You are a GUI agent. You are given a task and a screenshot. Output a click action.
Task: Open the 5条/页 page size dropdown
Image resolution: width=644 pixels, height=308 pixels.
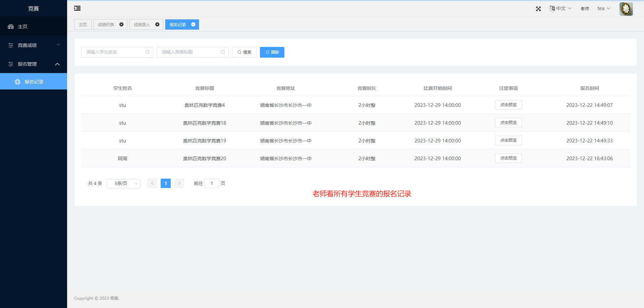pyautogui.click(x=123, y=183)
